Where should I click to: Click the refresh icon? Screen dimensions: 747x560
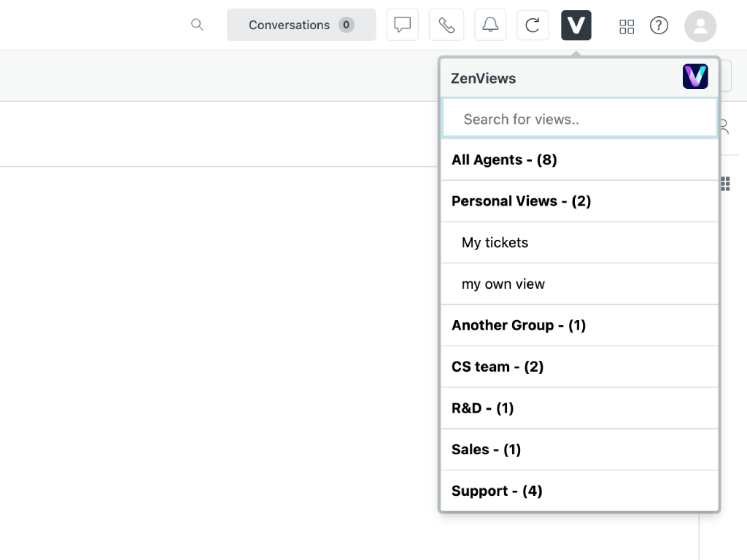coord(533,25)
